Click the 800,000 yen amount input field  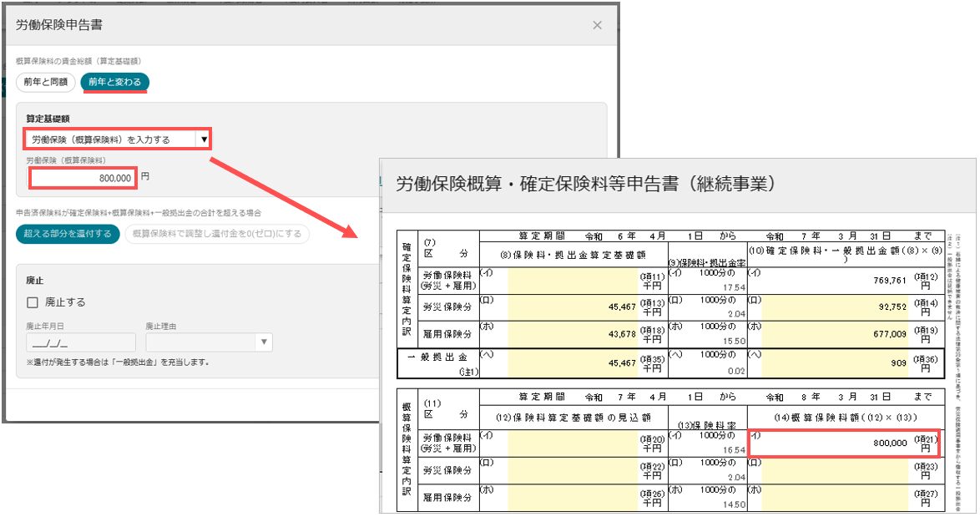(x=83, y=178)
